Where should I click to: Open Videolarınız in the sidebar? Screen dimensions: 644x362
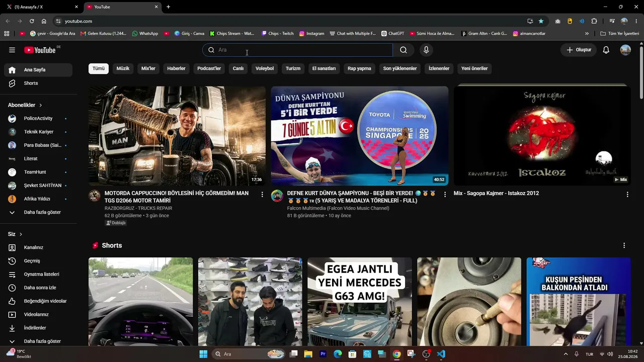38,314
